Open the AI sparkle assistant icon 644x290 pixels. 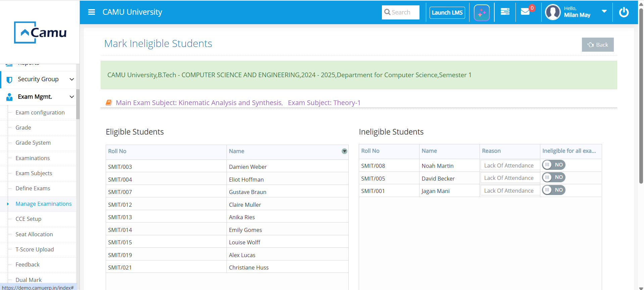pyautogui.click(x=482, y=13)
